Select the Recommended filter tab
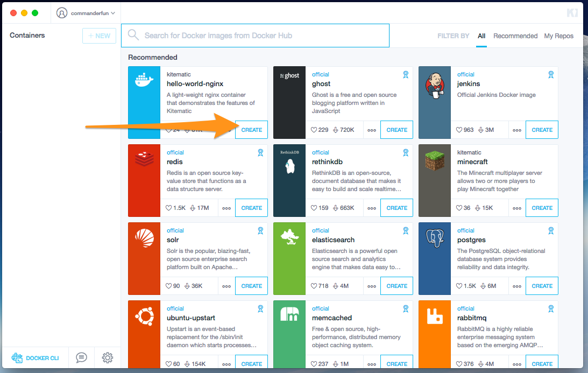This screenshot has height=373, width=588. point(515,36)
